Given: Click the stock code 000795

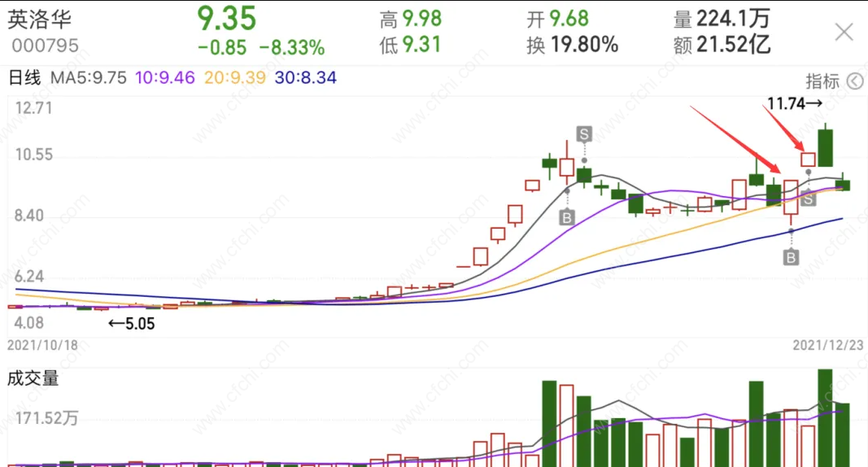Looking at the screenshot, I should tap(46, 46).
